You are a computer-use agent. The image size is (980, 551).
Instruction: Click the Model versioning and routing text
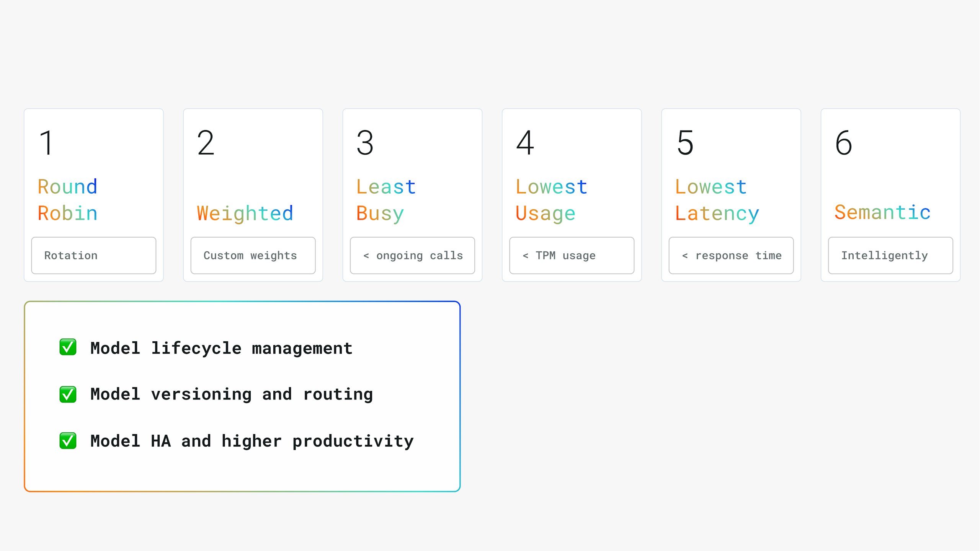pyautogui.click(x=232, y=395)
